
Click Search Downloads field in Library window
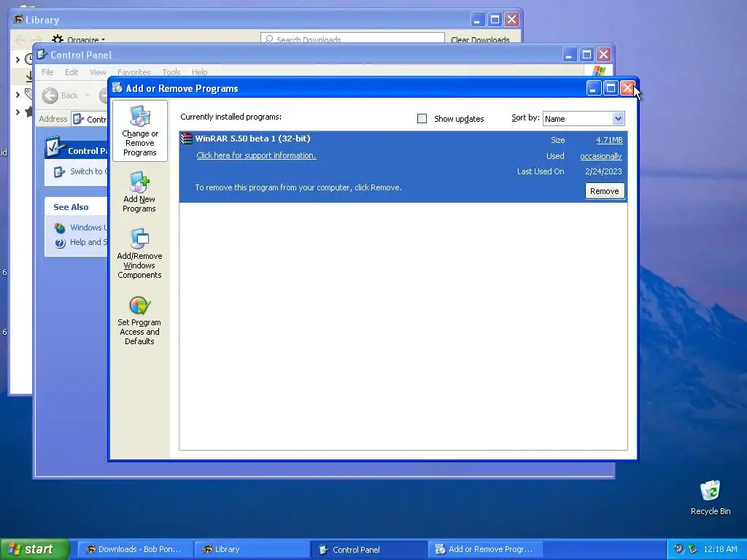[352, 39]
